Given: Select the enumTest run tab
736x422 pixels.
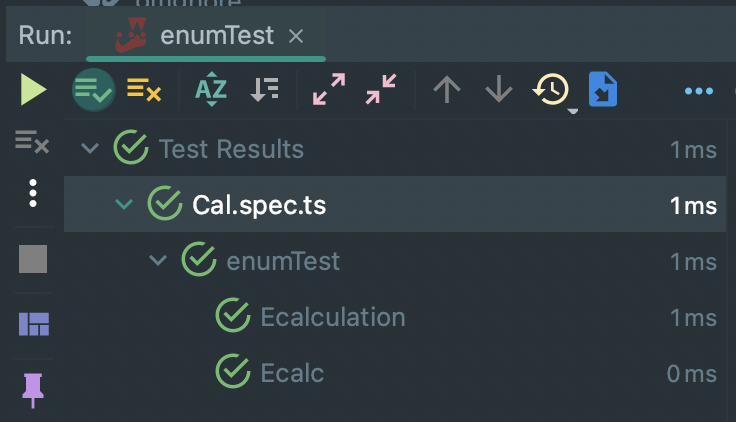Looking at the screenshot, I should point(216,36).
